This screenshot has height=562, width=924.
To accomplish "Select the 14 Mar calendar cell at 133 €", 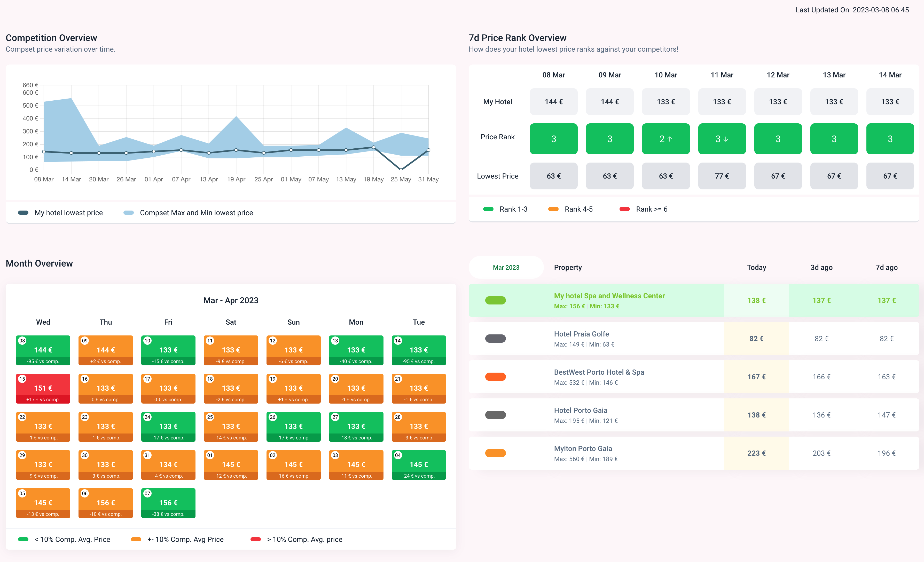I will pyautogui.click(x=419, y=350).
